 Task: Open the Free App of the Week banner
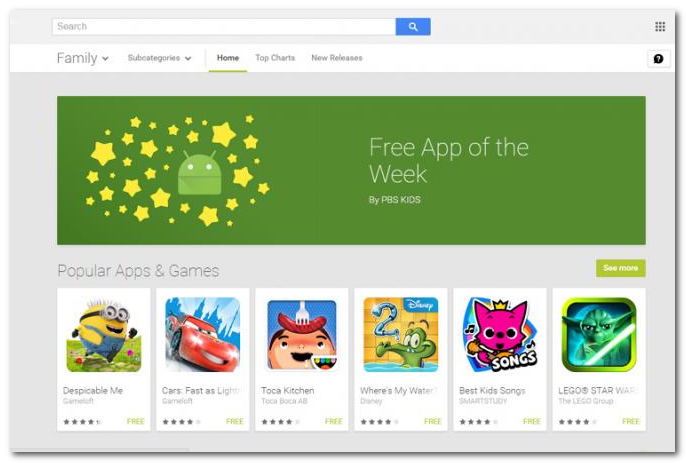pyautogui.click(x=351, y=170)
